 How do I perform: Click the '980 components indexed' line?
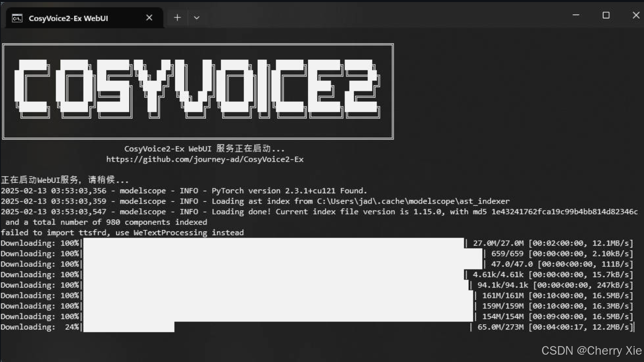click(x=106, y=222)
